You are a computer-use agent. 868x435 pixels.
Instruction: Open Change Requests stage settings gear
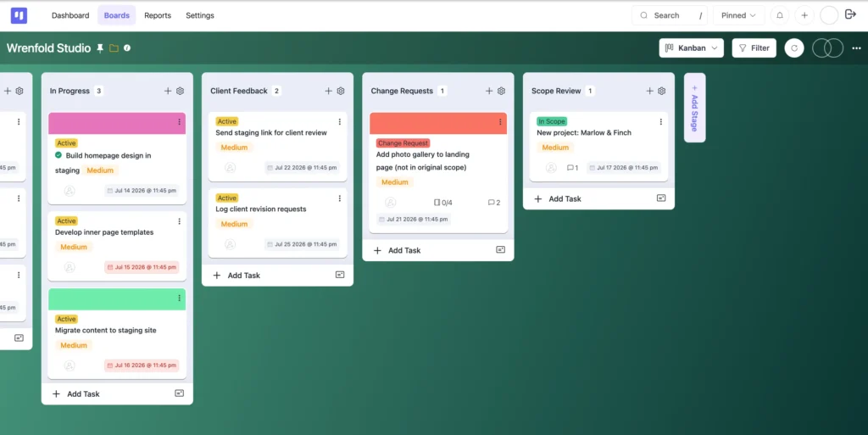point(501,91)
